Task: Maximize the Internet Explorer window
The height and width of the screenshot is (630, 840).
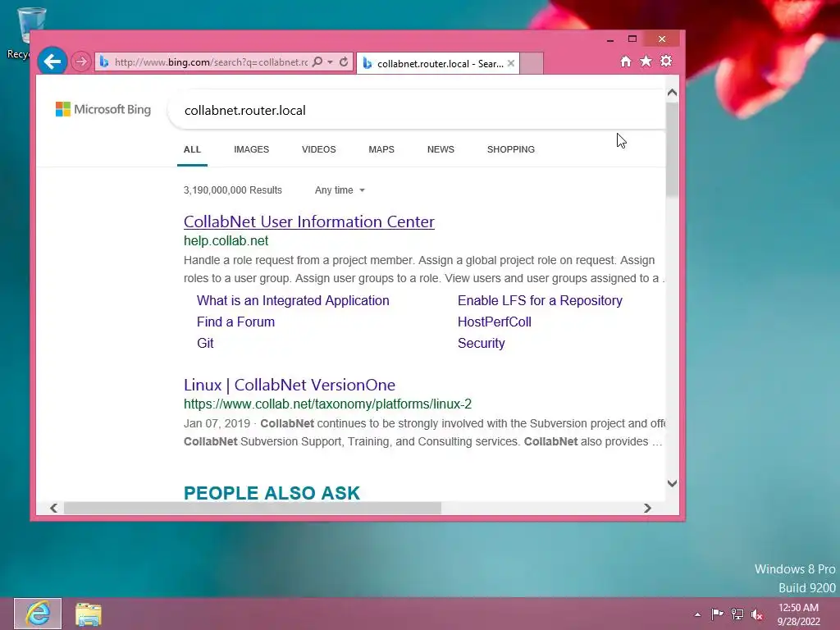Action: click(x=632, y=39)
